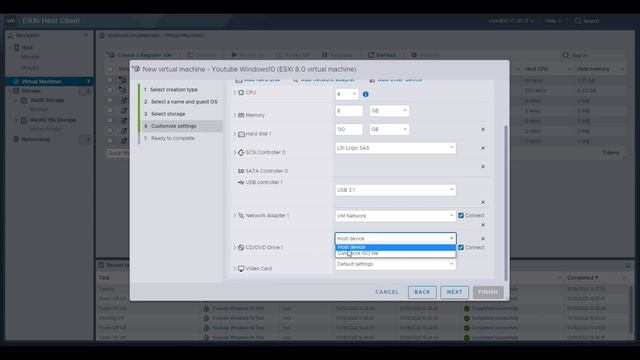Open the Help menu in header
Screen dimensions: 640x360
click(x=553, y=21)
